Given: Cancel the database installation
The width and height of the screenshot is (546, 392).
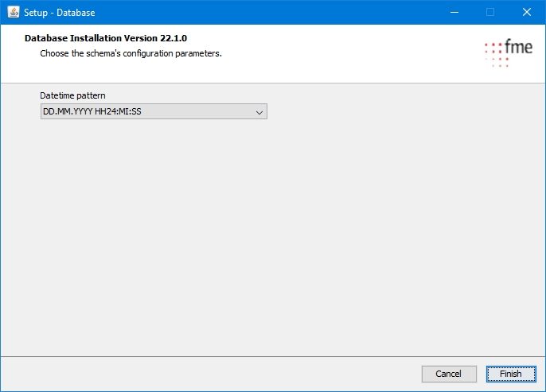Looking at the screenshot, I should click(x=448, y=374).
